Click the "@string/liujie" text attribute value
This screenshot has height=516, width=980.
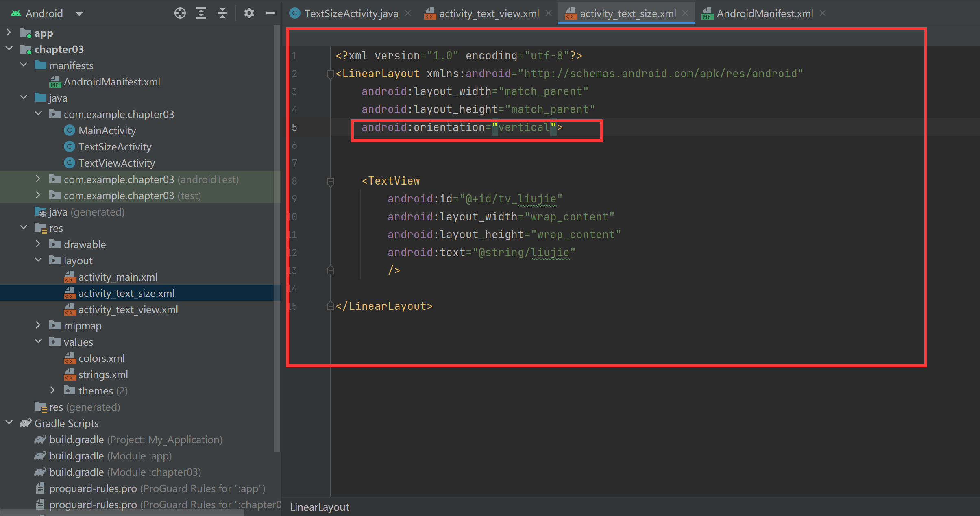pyautogui.click(x=524, y=253)
